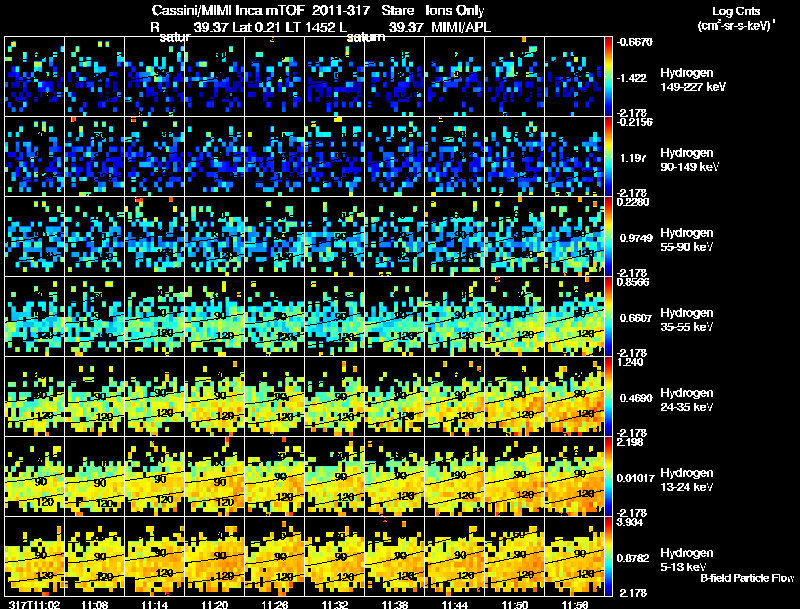Select the 35-55 keV panel at 11:44

(x=455, y=317)
